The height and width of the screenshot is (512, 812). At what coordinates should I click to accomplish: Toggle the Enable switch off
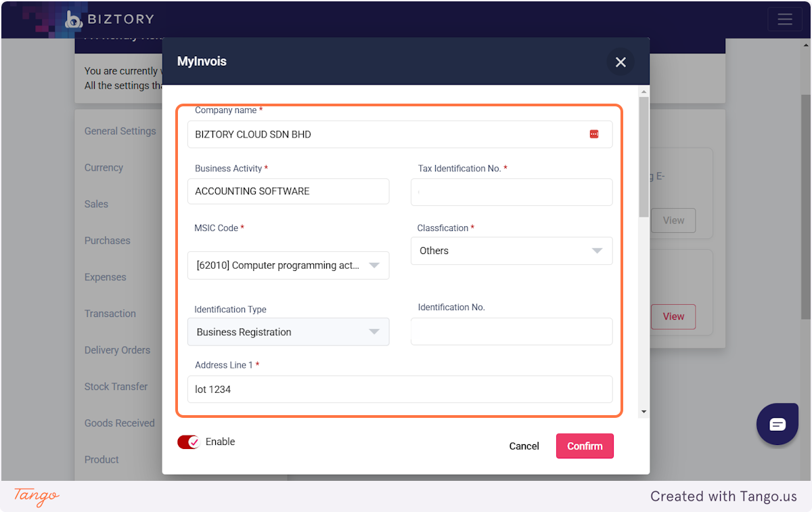189,442
